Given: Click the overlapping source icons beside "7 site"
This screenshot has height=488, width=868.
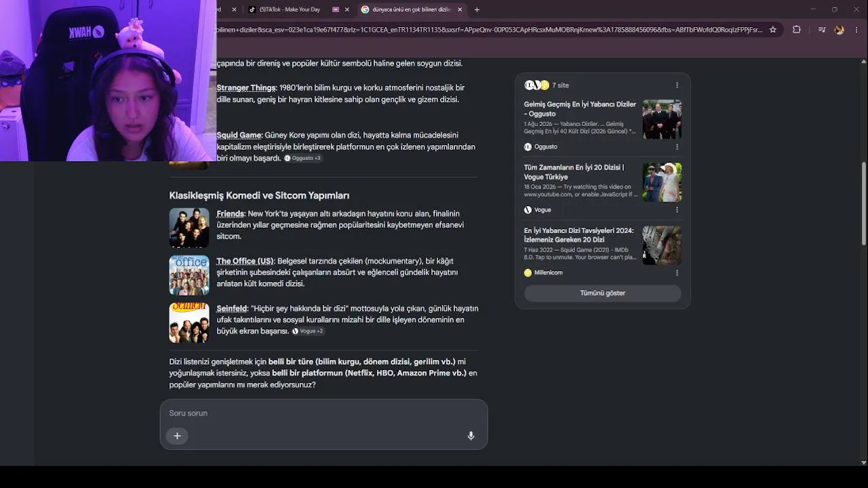Looking at the screenshot, I should point(536,85).
